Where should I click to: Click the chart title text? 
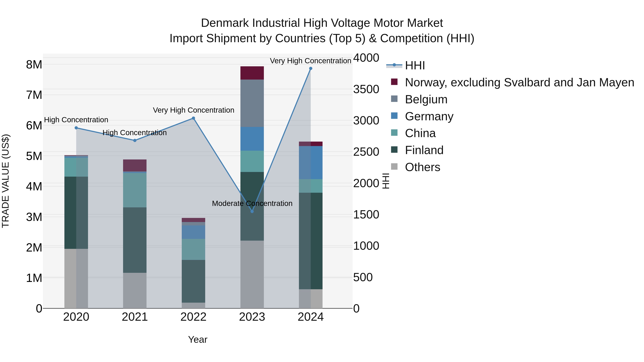[x=322, y=30]
